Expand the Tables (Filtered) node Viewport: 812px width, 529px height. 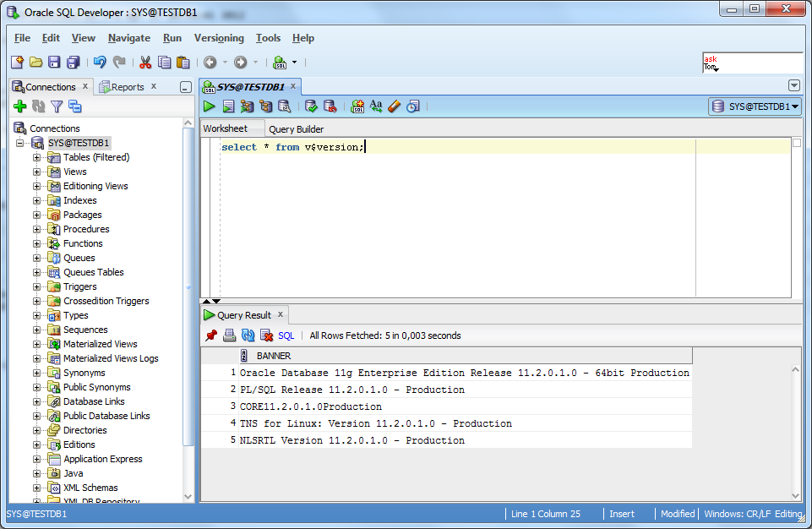(37, 157)
